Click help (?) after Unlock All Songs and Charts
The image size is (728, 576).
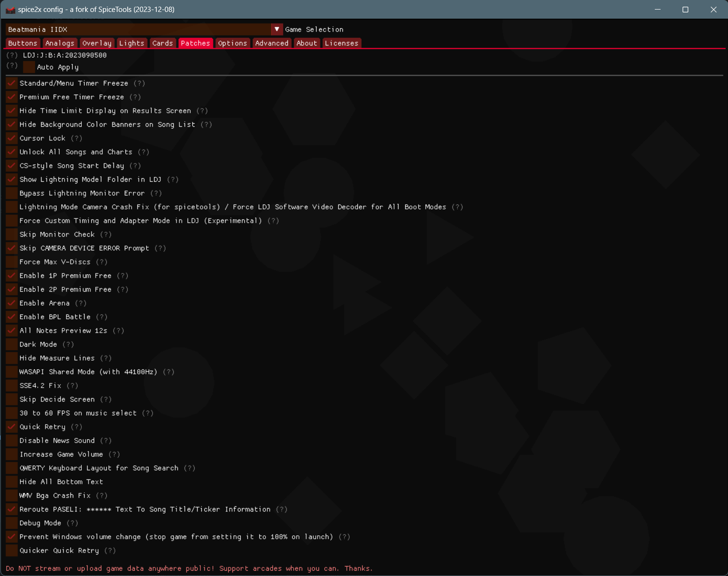[143, 152]
